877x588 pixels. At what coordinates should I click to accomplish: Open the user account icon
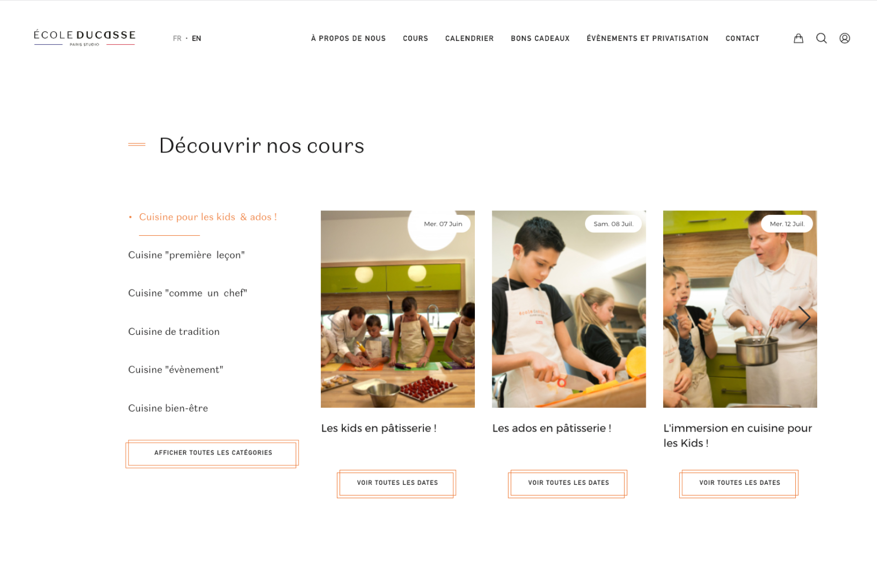click(845, 38)
